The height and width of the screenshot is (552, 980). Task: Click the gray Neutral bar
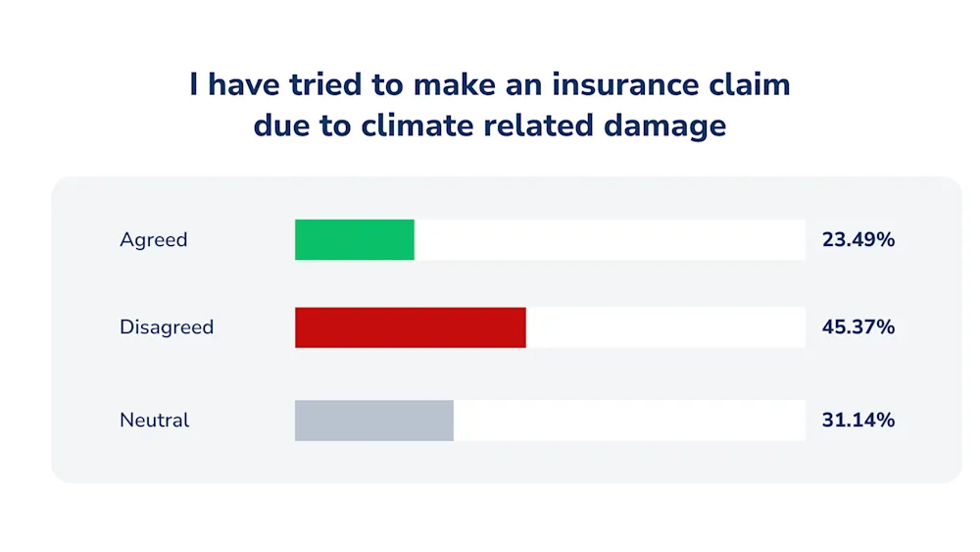click(x=373, y=420)
